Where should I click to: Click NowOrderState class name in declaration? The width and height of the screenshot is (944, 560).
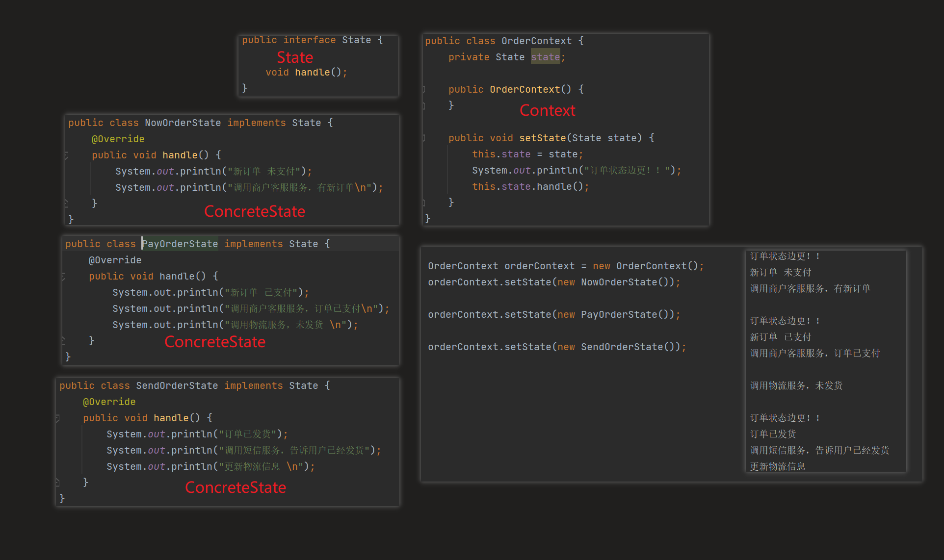tap(183, 123)
